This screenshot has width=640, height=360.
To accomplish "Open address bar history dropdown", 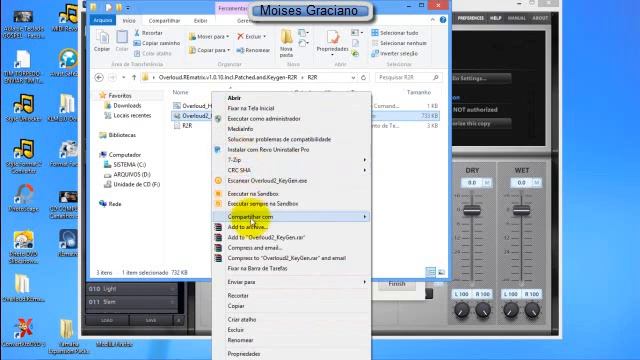I will [x=353, y=77].
